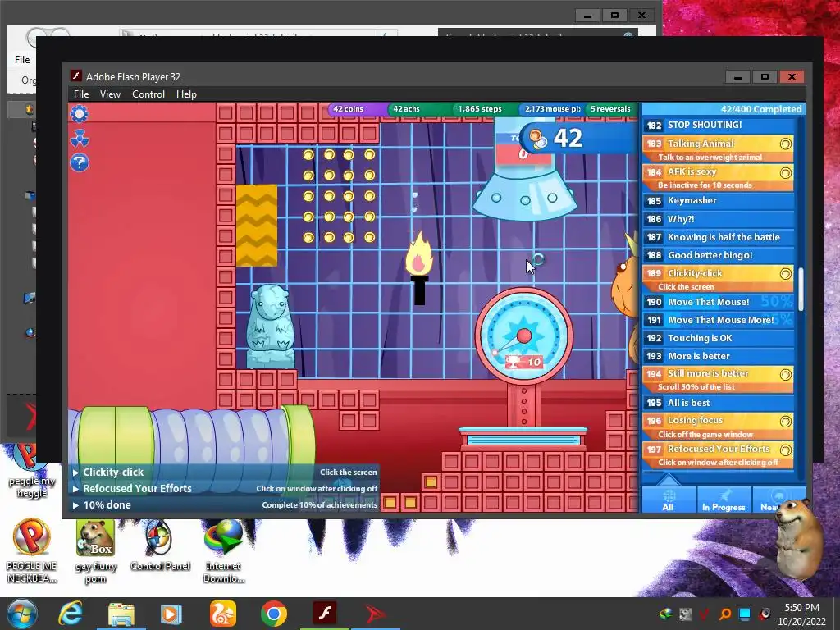
Task: Click the radiation symbol icon in game
Action: click(80, 139)
